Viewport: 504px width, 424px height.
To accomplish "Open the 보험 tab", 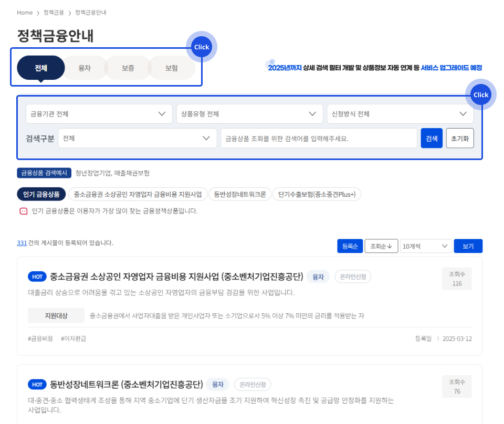I will pos(172,68).
